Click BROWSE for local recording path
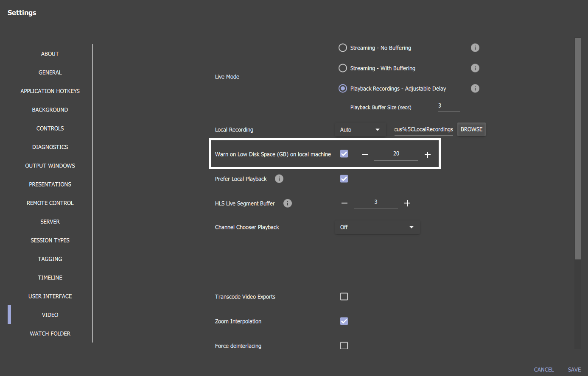This screenshot has width=588, height=376. point(471,129)
